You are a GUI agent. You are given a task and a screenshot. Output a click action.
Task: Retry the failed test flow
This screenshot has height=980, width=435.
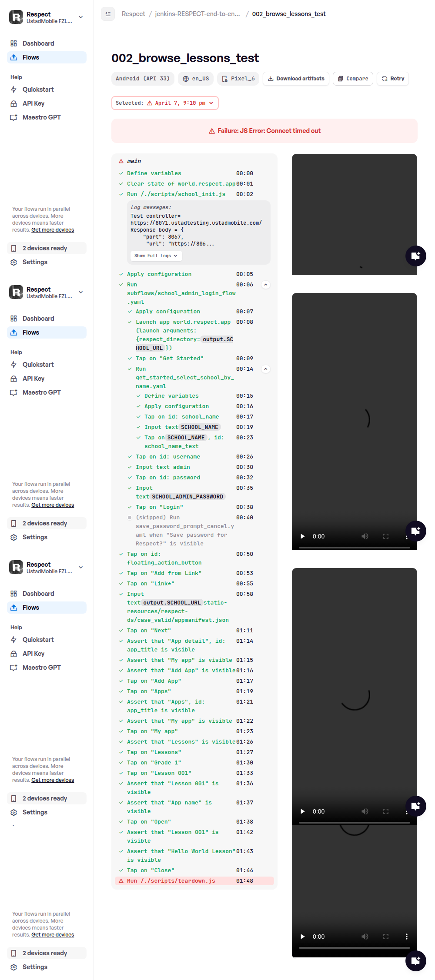(392, 79)
